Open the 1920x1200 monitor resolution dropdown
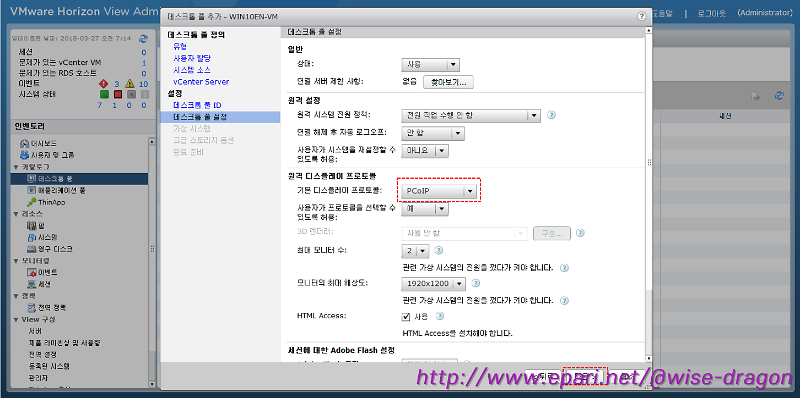This screenshot has width=800, height=398. click(x=434, y=283)
